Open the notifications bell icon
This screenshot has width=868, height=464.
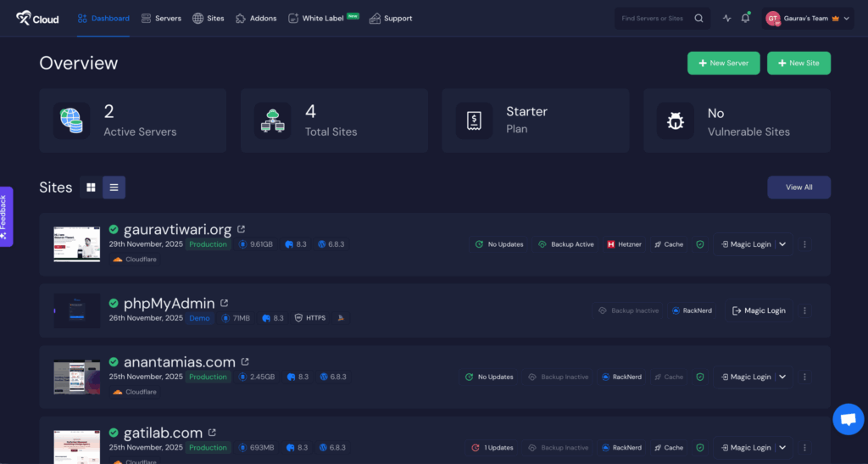(745, 18)
